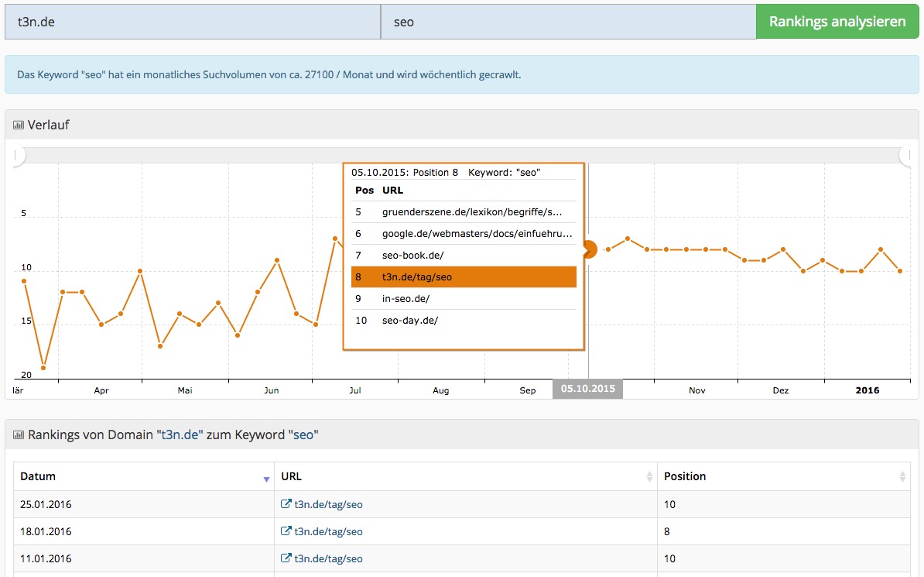This screenshot has height=577, width=924.
Task: Sort the table by the Datum column arrow
Action: point(266,479)
